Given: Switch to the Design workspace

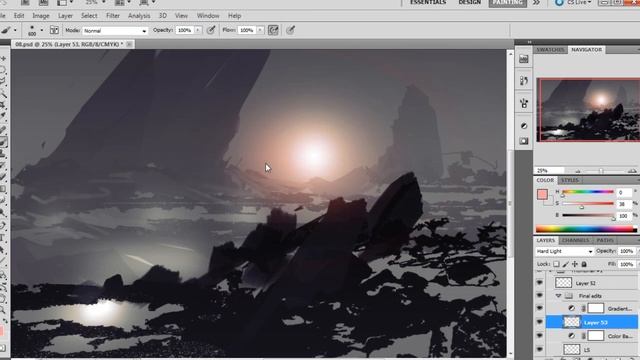Looking at the screenshot, I should click(x=469, y=2).
